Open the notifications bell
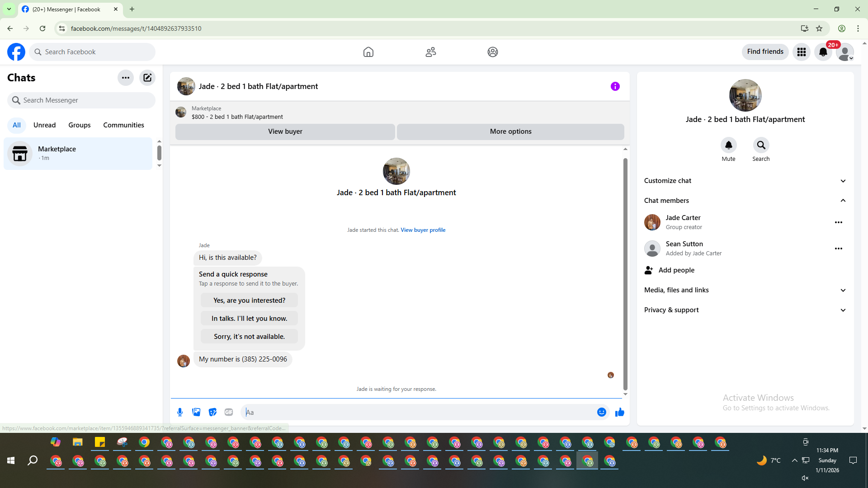The height and width of the screenshot is (488, 868). click(x=823, y=52)
